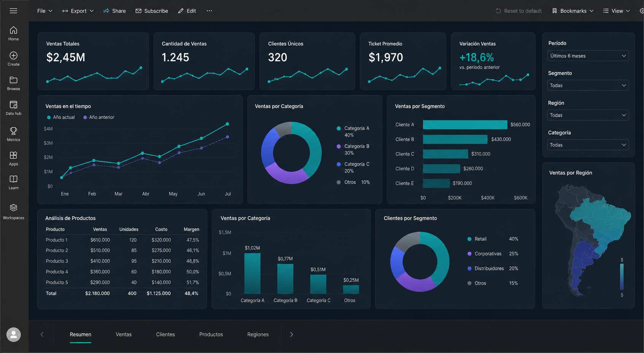Click the Subscribe button

pyautogui.click(x=152, y=11)
